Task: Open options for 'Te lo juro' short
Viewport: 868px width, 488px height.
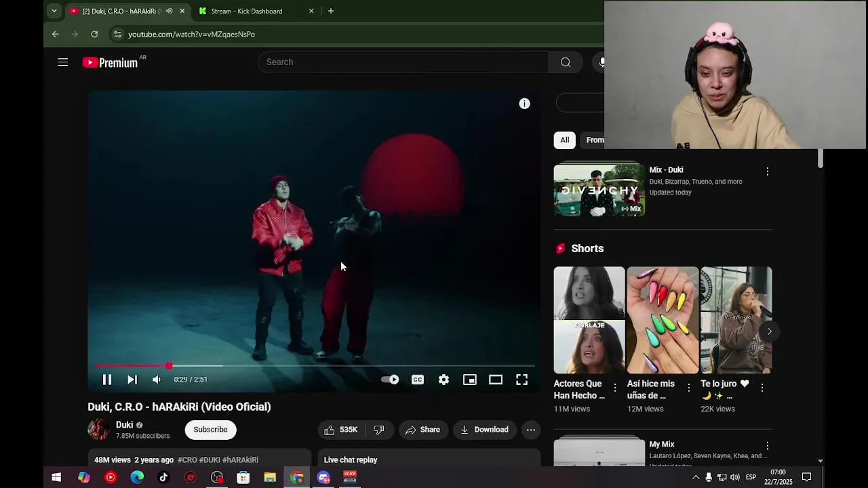Action: [x=762, y=388]
